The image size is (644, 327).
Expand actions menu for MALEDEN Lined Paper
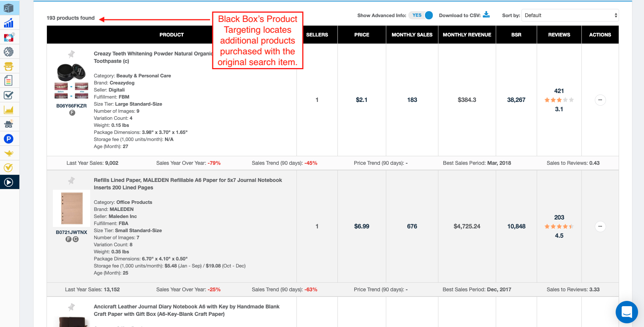[x=600, y=227]
